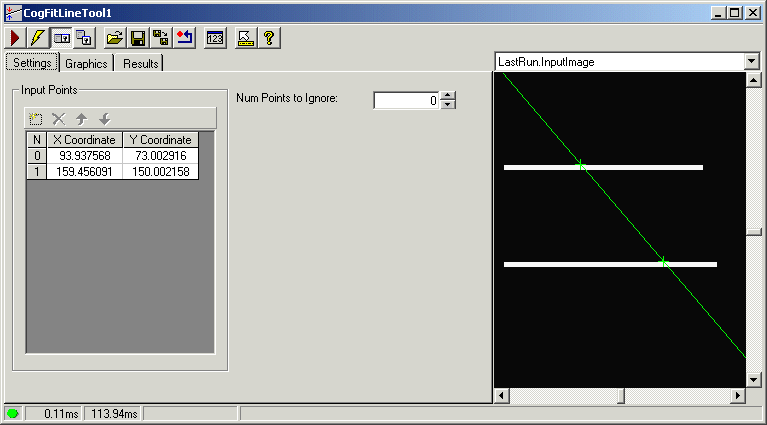Select row 1 header in points table
The height and width of the screenshot is (425, 767).
[x=37, y=172]
